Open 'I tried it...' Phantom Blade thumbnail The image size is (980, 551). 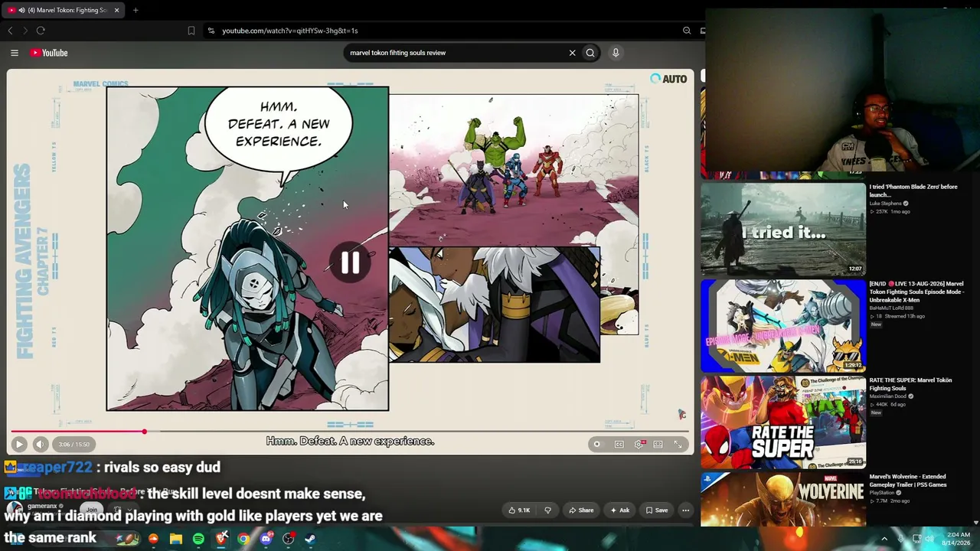[782, 228]
